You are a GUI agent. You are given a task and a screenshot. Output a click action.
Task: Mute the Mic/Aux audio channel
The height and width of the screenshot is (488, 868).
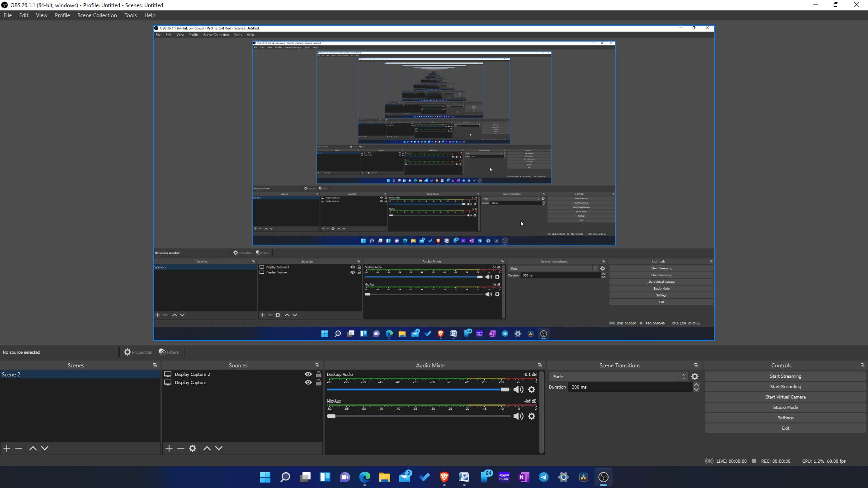pyautogui.click(x=518, y=416)
